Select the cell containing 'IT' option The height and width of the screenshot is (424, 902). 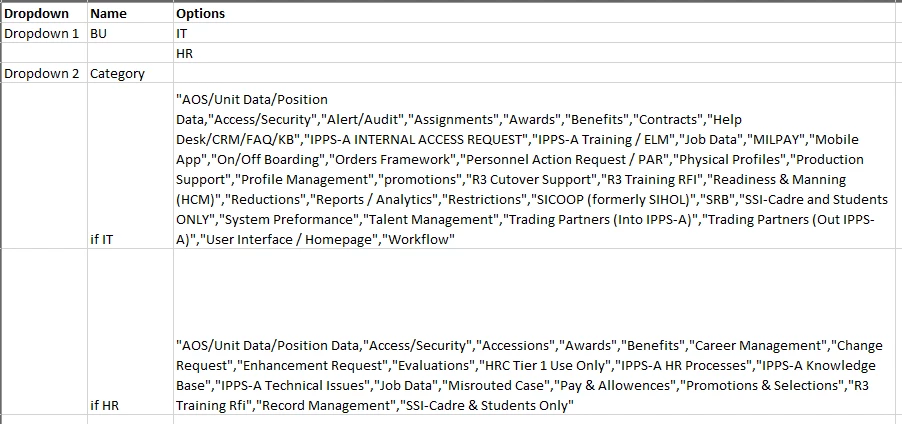537,33
